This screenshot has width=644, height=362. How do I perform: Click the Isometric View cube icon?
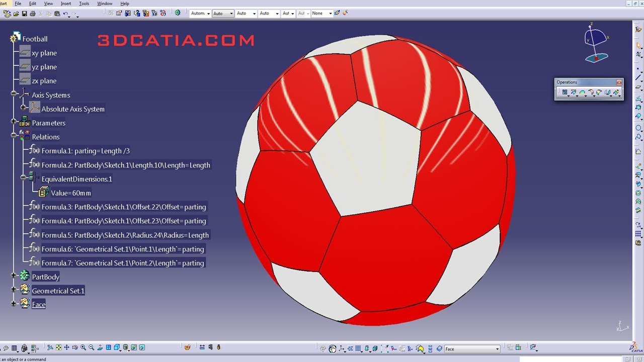[116, 347]
